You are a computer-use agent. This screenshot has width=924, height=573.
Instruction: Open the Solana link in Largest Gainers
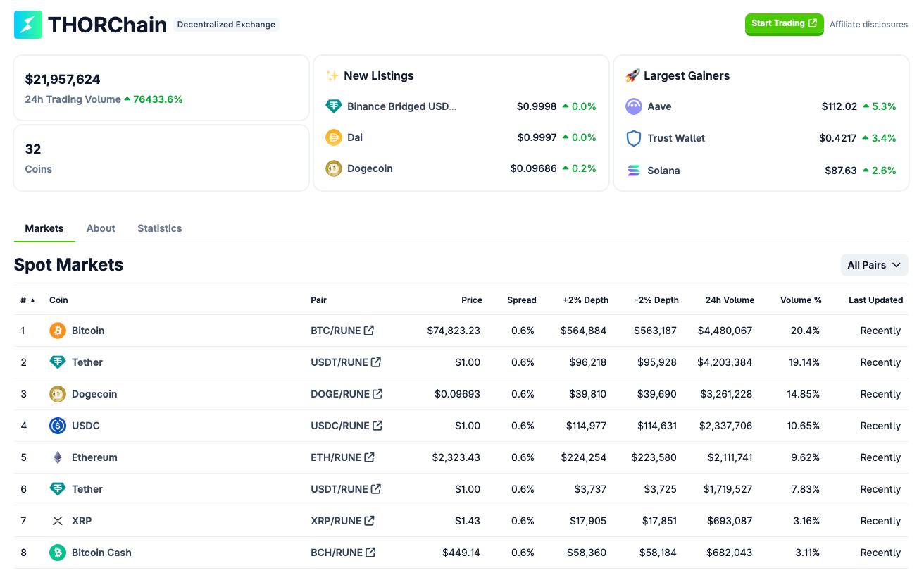click(x=663, y=171)
